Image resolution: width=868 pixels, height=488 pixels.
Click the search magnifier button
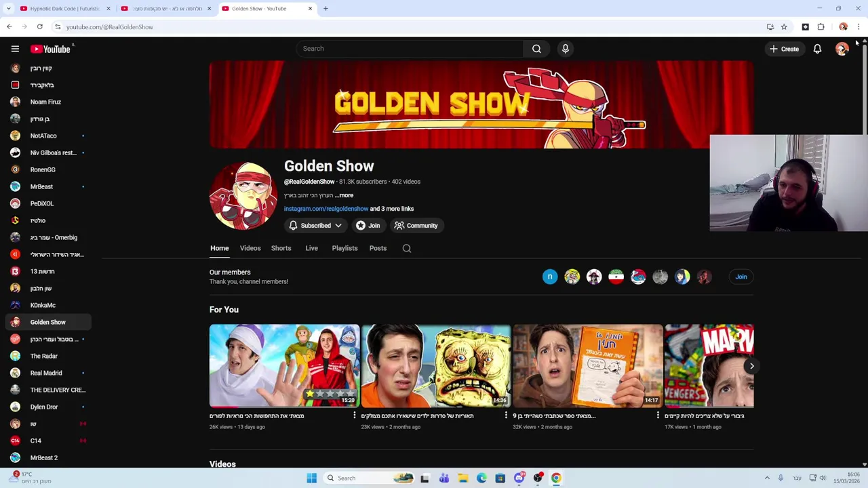(536, 49)
